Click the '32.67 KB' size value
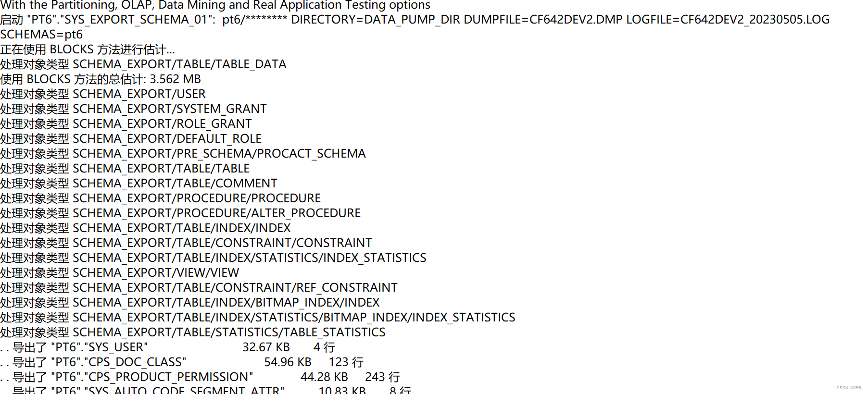Viewport: 868px width, 394px height. 266,347
